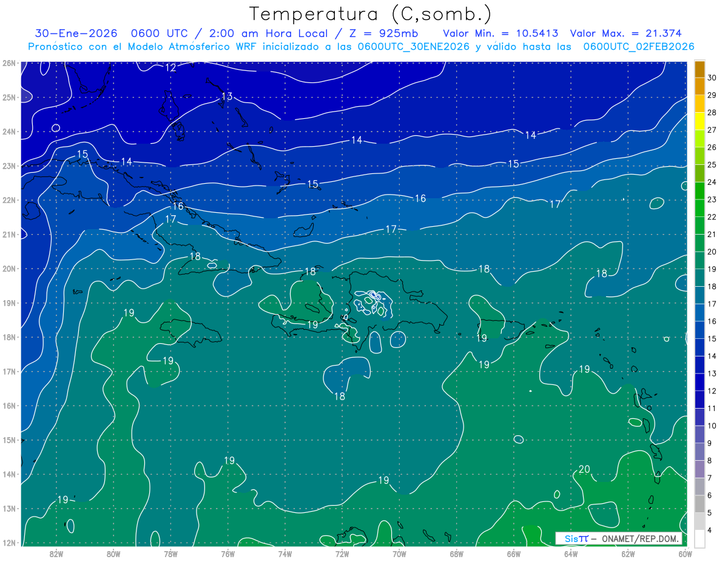Click the '22N' latitude axis label

[8, 200]
